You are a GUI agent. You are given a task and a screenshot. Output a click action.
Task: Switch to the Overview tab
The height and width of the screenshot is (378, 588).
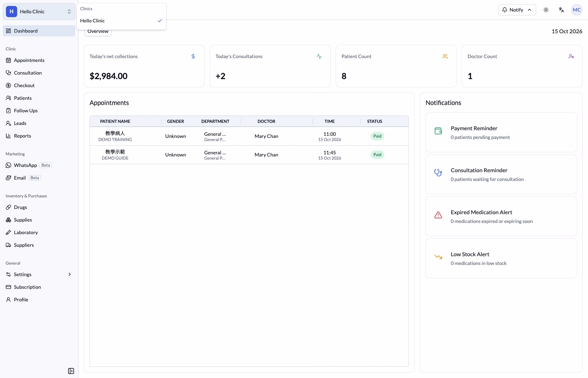[98, 31]
